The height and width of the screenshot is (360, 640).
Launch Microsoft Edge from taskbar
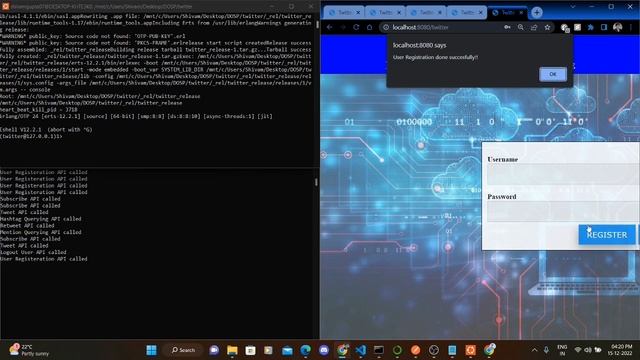305,350
